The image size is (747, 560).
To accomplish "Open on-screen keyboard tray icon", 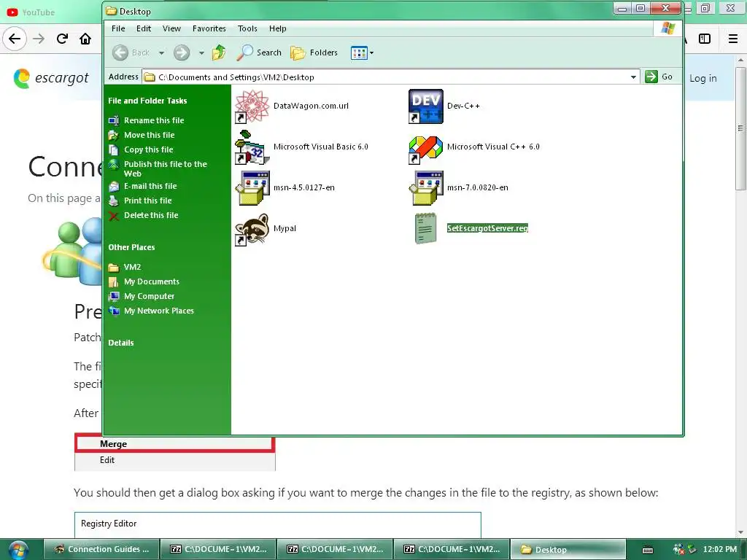I will tap(648, 550).
